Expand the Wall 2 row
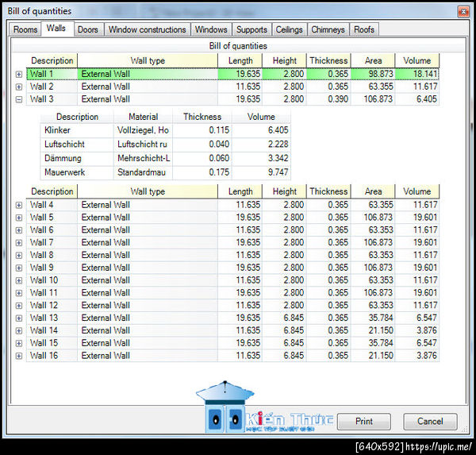The image size is (476, 455). (x=19, y=87)
